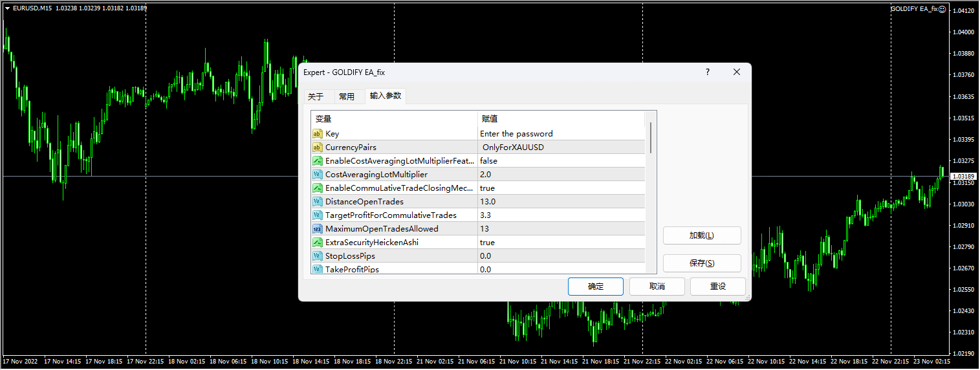Switch to the 关于 tab
This screenshot has width=980, height=370.
[x=316, y=97]
